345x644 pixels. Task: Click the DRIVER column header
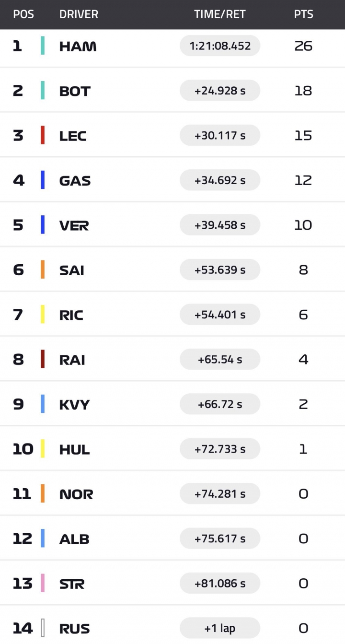click(79, 14)
